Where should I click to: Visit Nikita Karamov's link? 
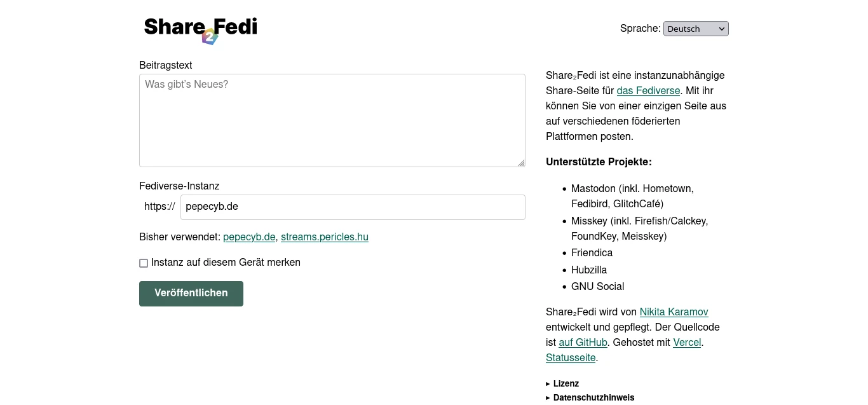[x=674, y=312]
